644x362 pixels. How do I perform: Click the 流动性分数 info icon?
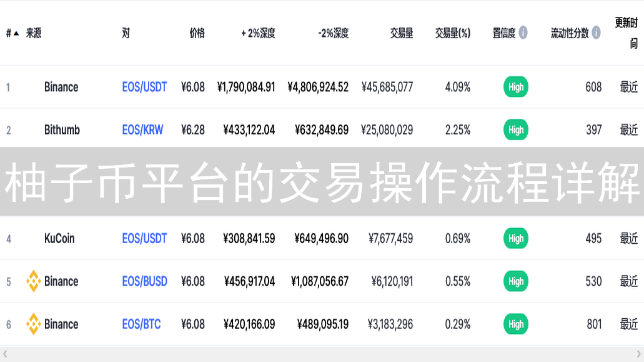click(x=596, y=33)
